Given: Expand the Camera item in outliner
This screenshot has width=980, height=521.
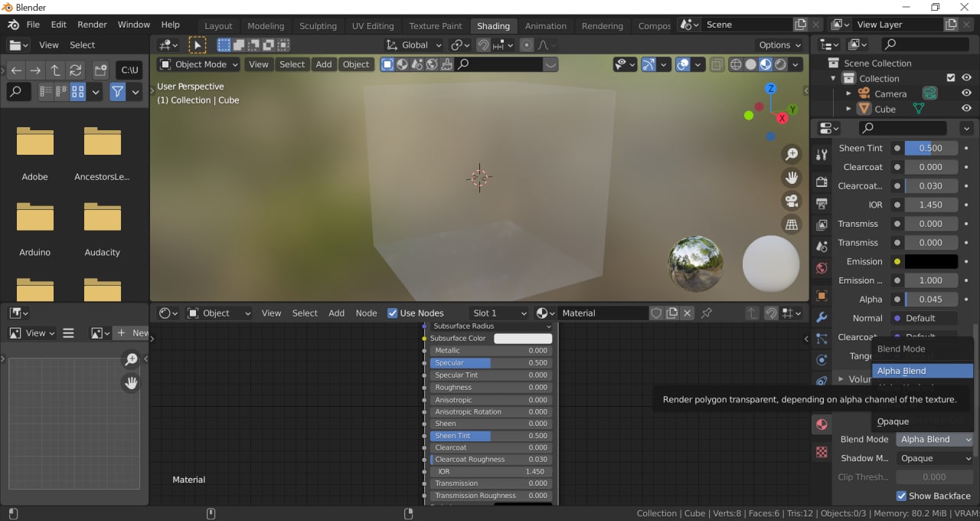Looking at the screenshot, I should click(x=848, y=93).
